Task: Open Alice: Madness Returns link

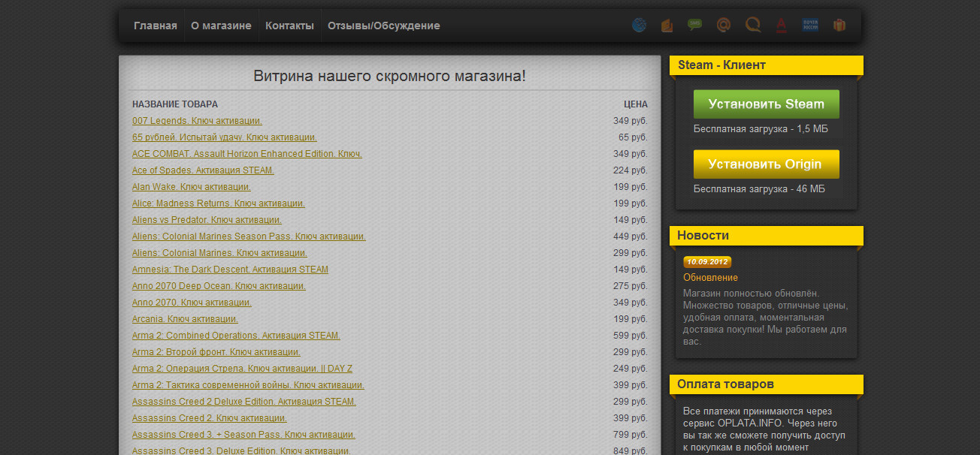Action: pos(219,203)
